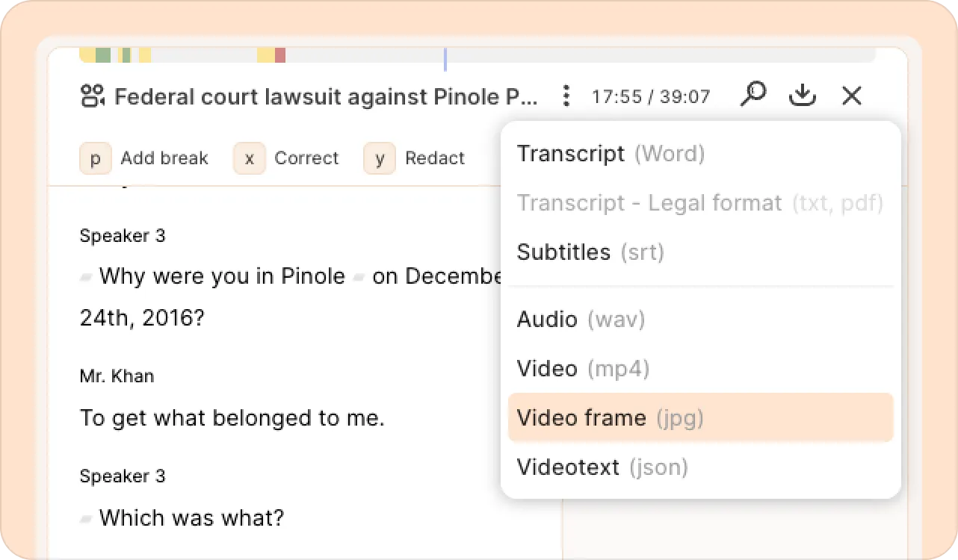Click the 'y' Redact shortcut key
This screenshot has height=560, width=958.
[x=380, y=158]
